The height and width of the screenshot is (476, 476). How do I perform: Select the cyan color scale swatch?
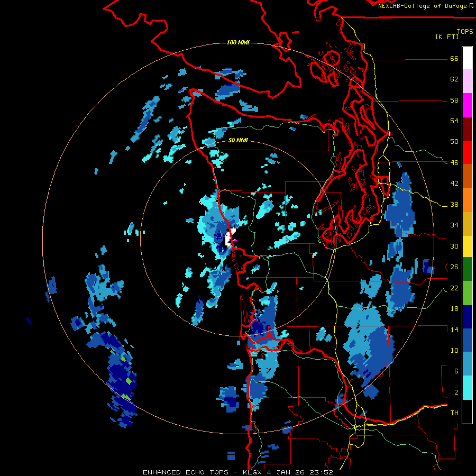(467, 388)
